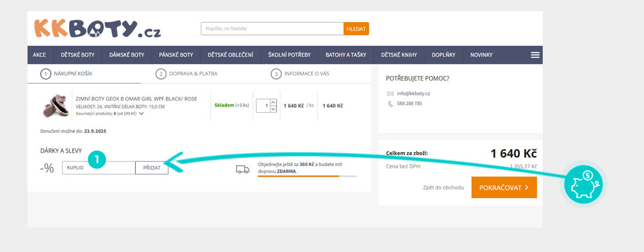Increase product quantity with up arrow
This screenshot has height=252, width=644.
pos(273,102)
